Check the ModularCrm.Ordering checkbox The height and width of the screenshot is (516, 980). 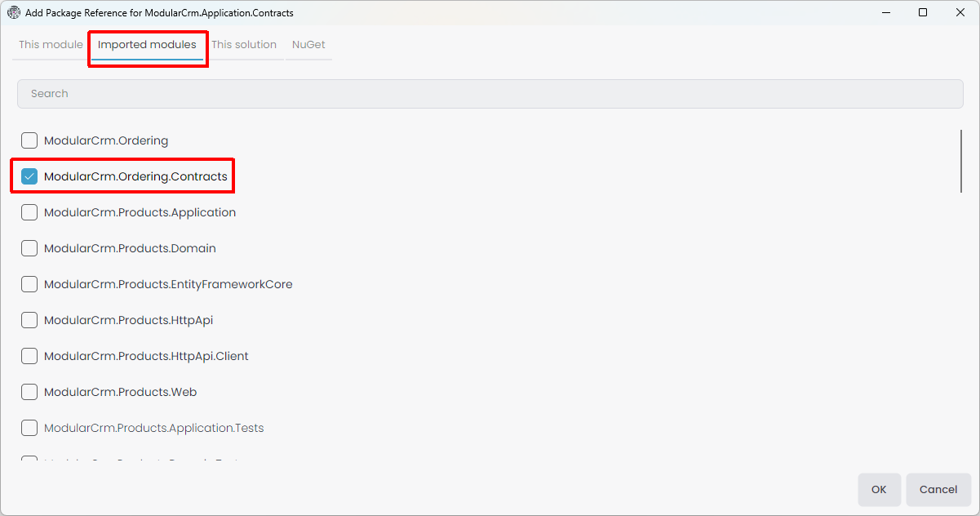click(29, 140)
